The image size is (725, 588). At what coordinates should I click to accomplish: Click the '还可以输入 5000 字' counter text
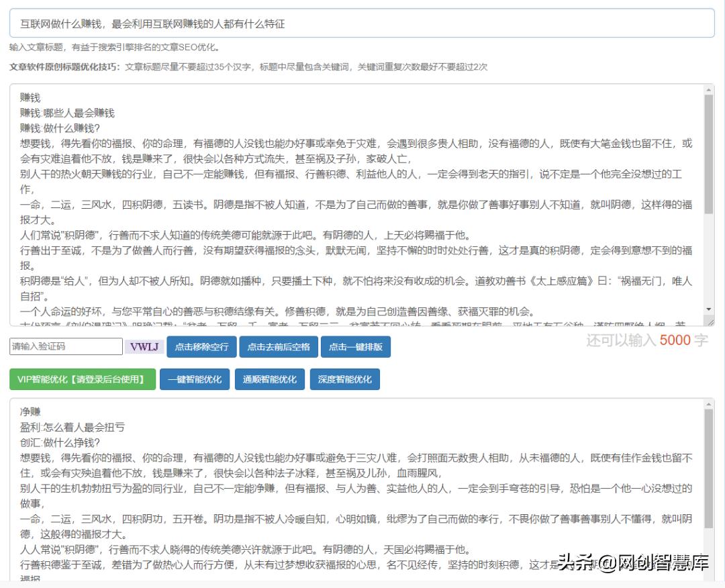point(647,340)
